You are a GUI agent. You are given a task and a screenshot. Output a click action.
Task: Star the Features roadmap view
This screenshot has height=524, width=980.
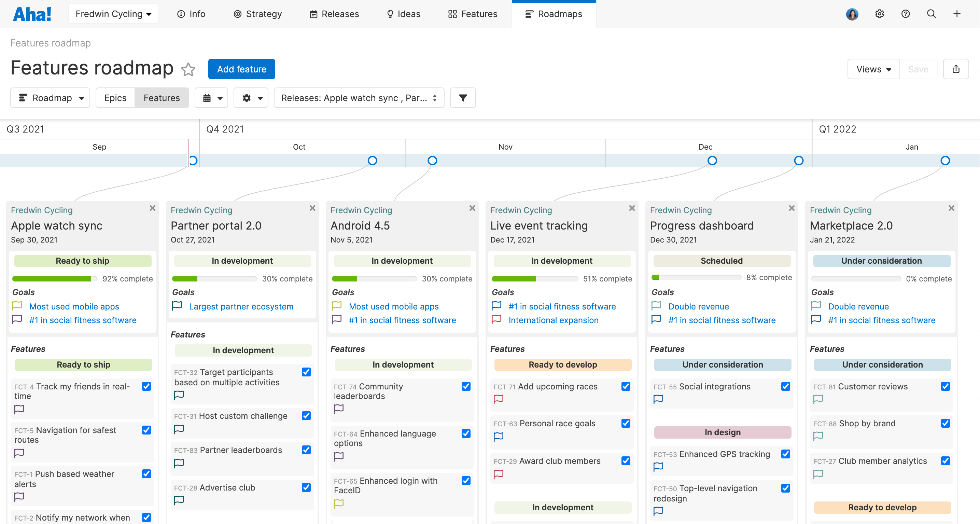pyautogui.click(x=188, y=70)
